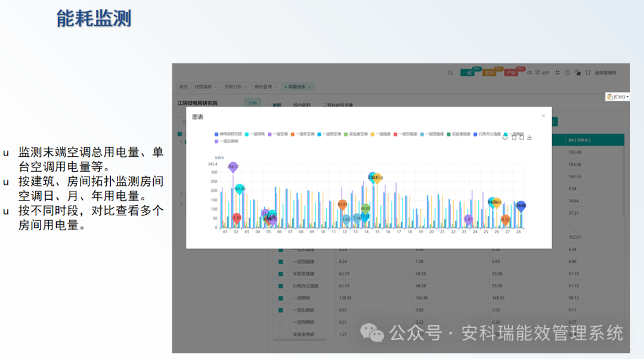Viewport: 644px width, 359px height.
Task: Uncheck the 一层西插座 row checkbox
Action: click(x=280, y=262)
